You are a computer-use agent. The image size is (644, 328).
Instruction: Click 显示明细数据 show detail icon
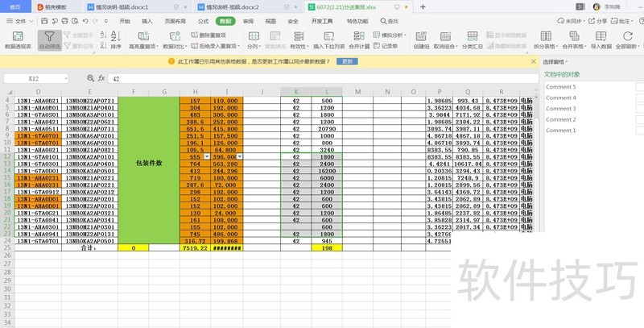(490, 35)
